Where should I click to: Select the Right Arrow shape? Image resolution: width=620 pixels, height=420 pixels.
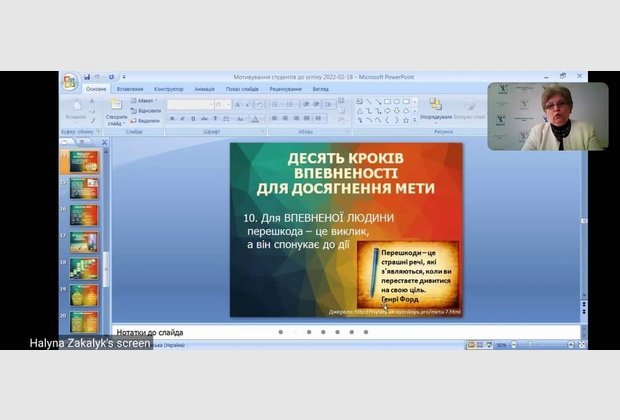388,111
